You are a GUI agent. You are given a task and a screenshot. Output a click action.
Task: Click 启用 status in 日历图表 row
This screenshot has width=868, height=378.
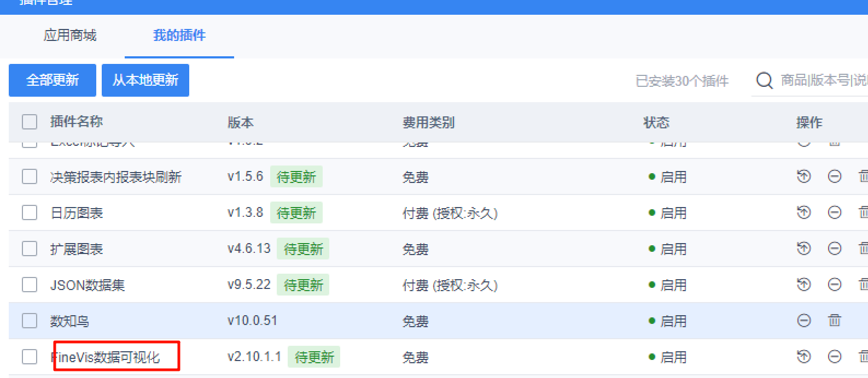673,213
